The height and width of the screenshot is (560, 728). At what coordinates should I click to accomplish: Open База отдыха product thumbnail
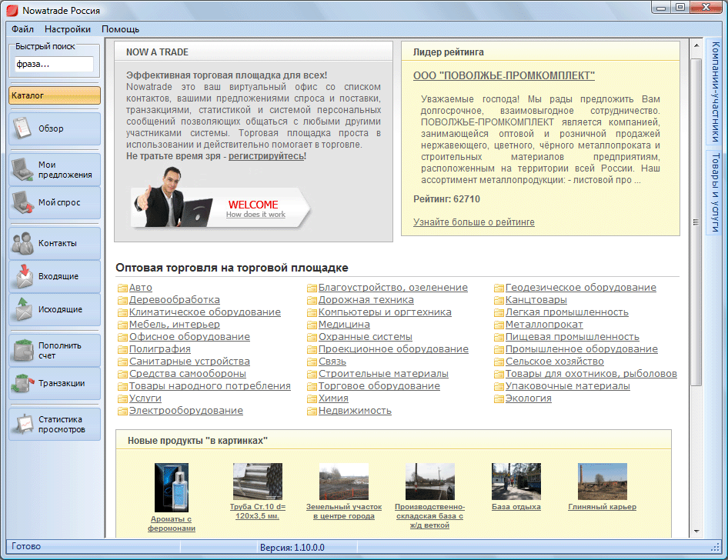click(516, 482)
